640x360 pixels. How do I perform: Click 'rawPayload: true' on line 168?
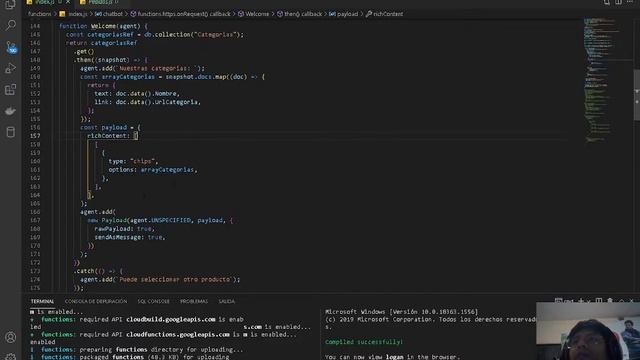tap(123, 229)
